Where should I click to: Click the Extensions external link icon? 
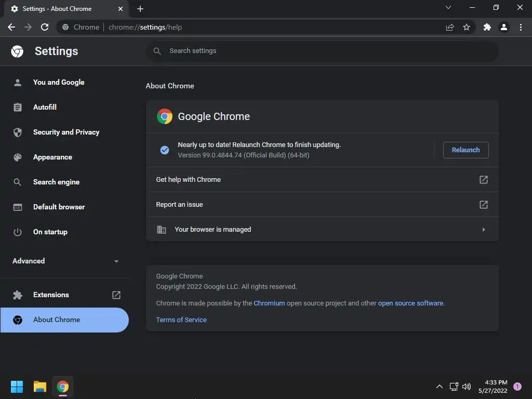click(116, 295)
